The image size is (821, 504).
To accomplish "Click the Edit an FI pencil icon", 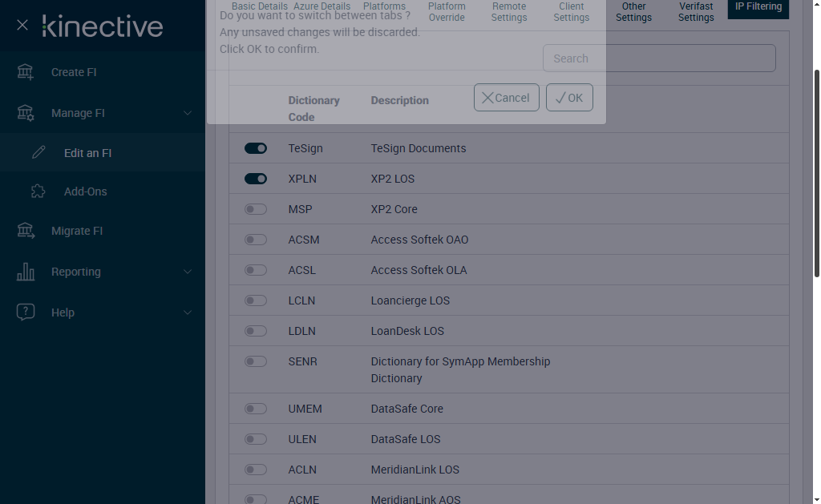I will click(38, 152).
